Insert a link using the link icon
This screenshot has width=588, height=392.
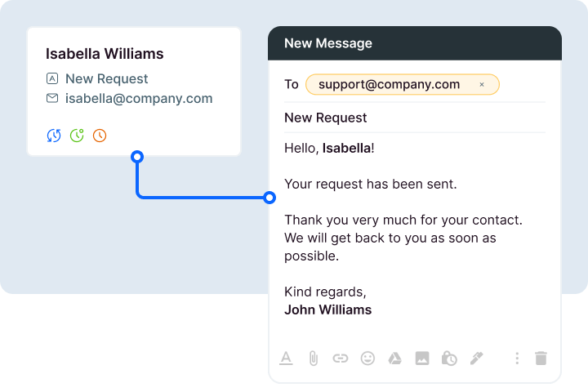(x=341, y=358)
